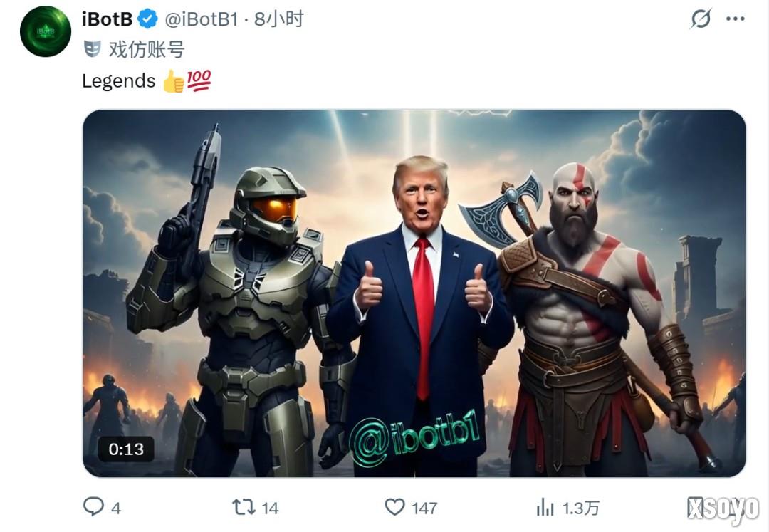Viewport: 769px width, 532px height.
Task: Open the views bar-chart analytics icon
Action: [x=545, y=507]
